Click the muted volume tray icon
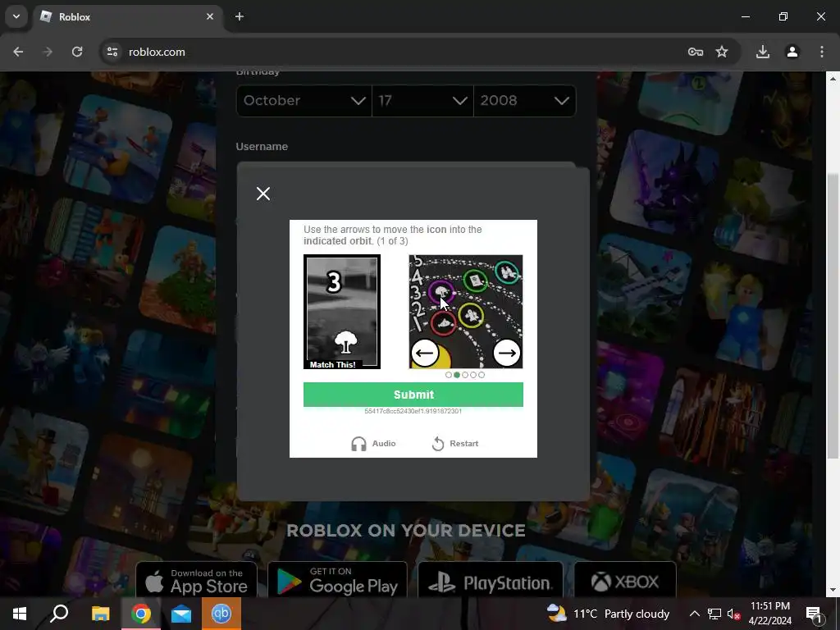The width and height of the screenshot is (840, 630). pyautogui.click(x=733, y=614)
